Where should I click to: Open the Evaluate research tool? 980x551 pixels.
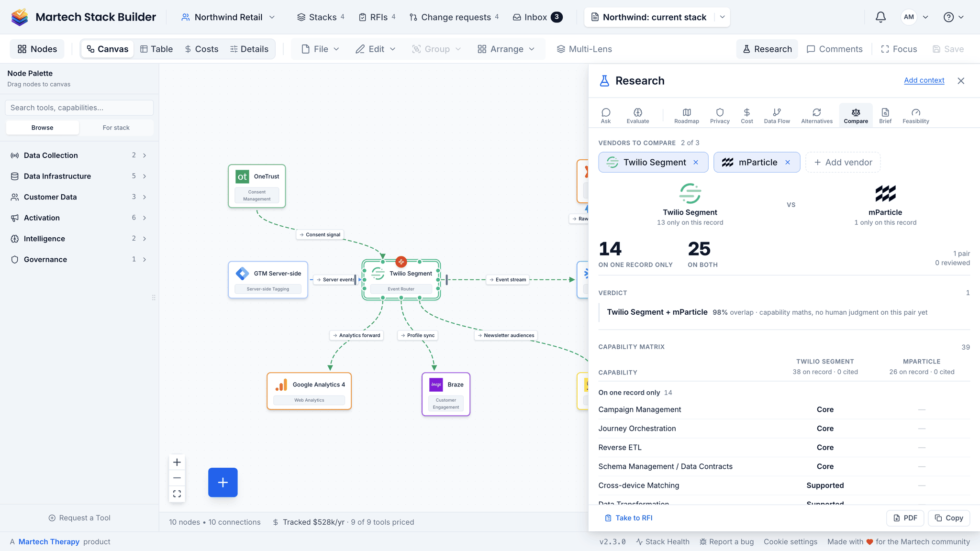tap(638, 116)
